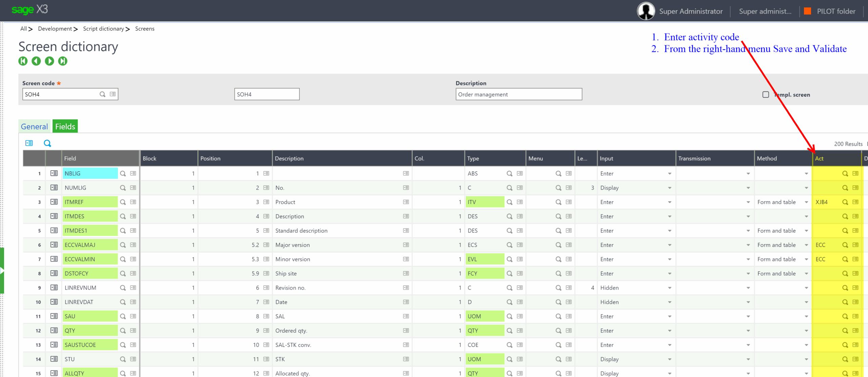Click the orange PILOT folder color square
This screenshot has width=868, height=377.
(x=808, y=11)
